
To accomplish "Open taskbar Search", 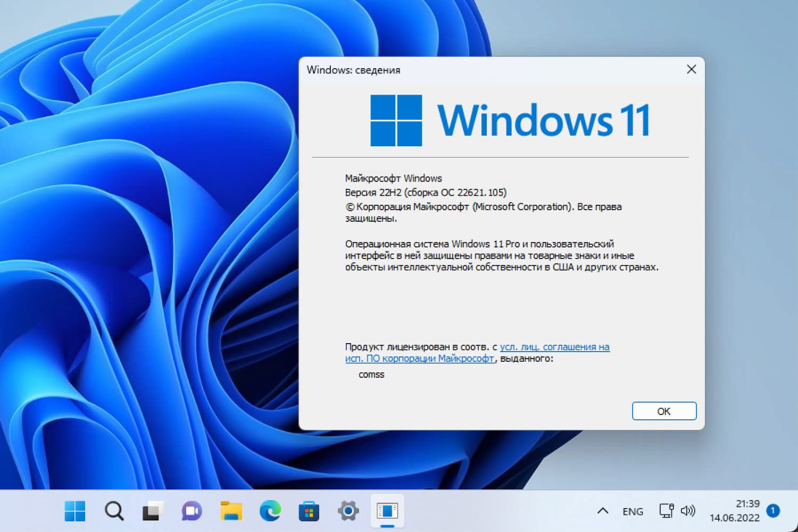I will pos(114,511).
